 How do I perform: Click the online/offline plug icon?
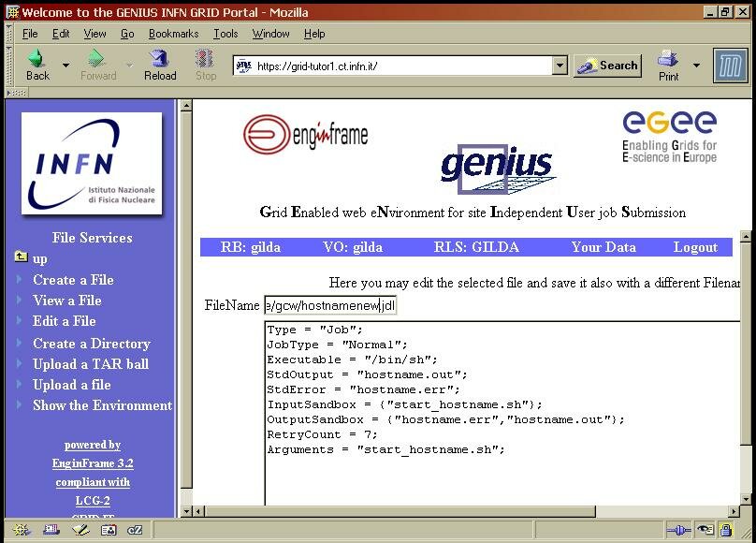(678, 531)
